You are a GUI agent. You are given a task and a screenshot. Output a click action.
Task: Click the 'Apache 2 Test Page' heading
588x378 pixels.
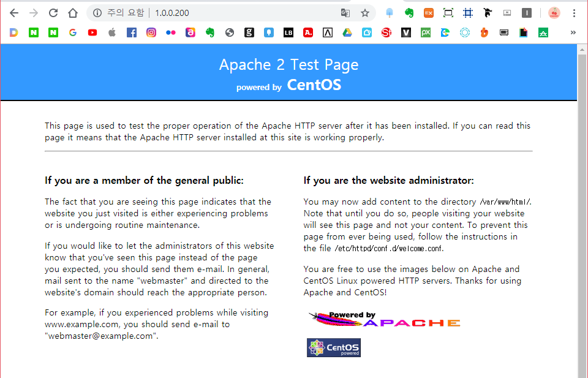(x=288, y=65)
